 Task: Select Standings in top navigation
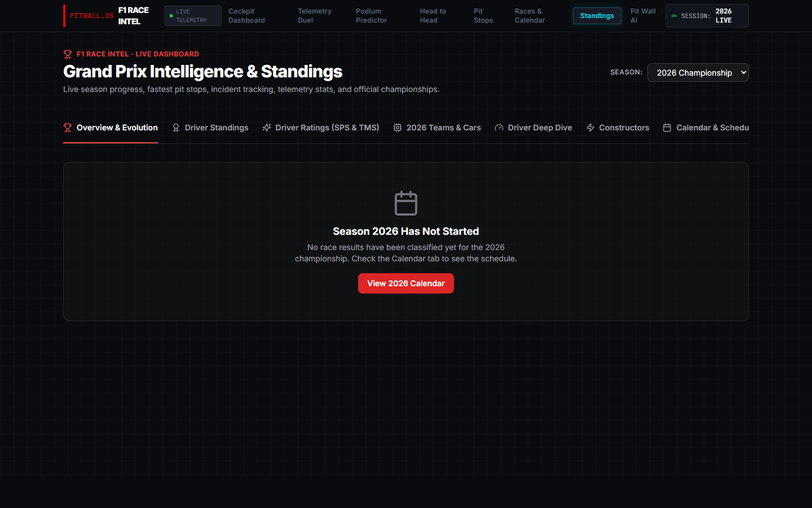point(597,16)
